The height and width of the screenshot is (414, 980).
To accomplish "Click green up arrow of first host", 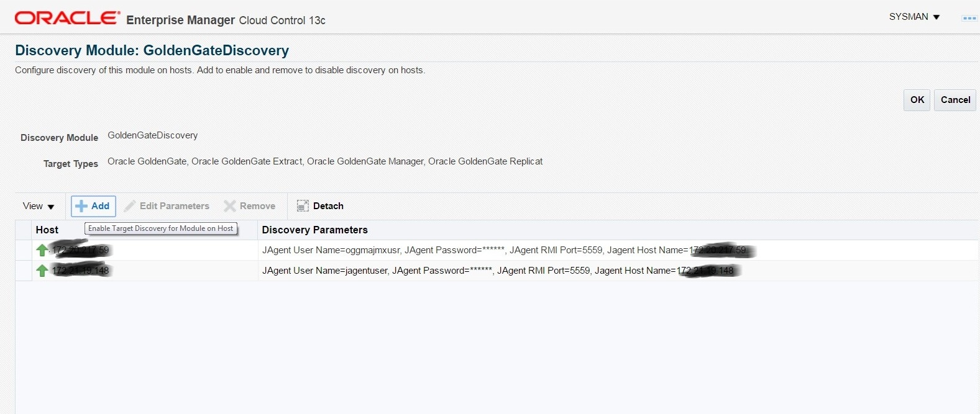I will pos(42,250).
